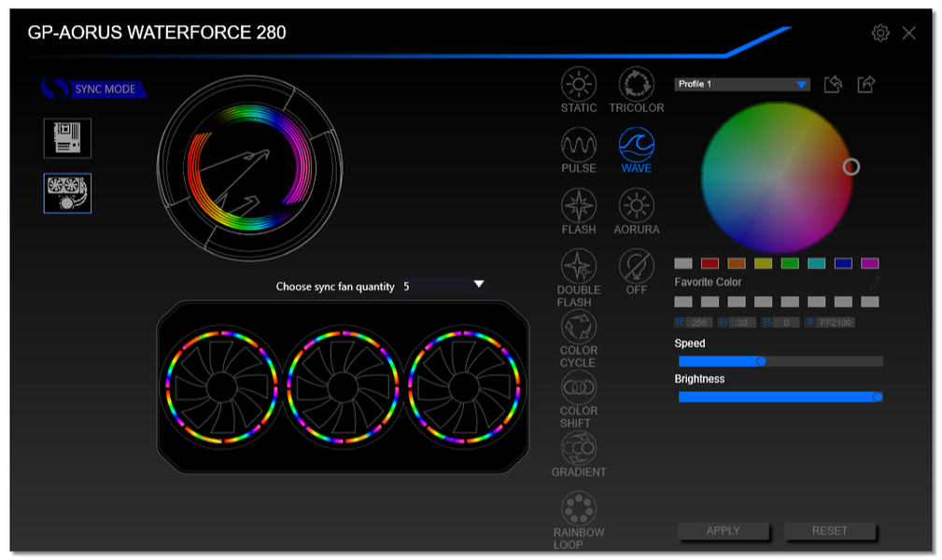Click the GP-AORUS WATERFORCE 280 title
The image size is (942, 560).
coord(157,33)
